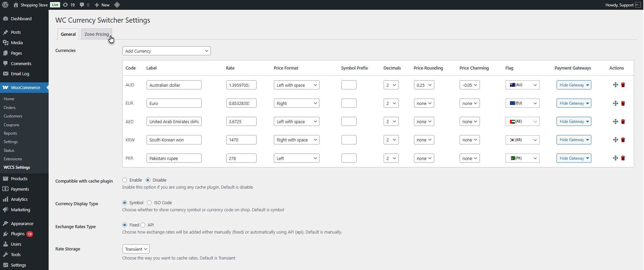Click the WordPress logo icon
This screenshot has width=644, height=270.
coord(5,5)
